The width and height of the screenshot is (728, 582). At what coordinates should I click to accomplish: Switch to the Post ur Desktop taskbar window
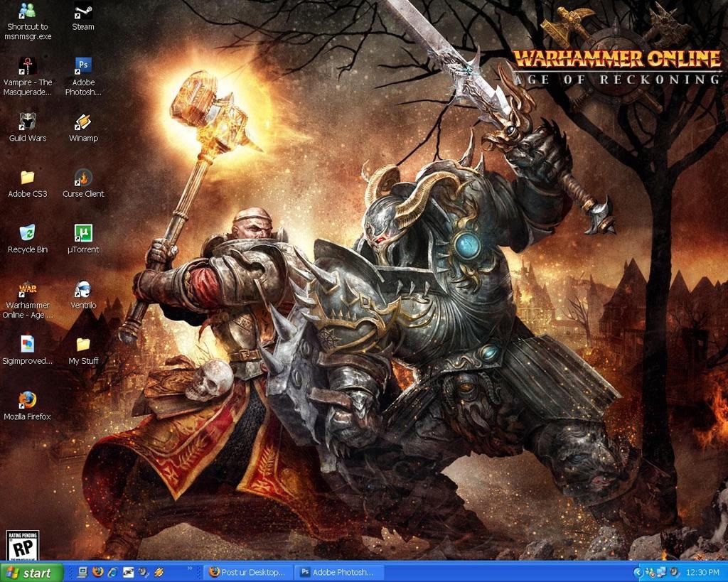[x=247, y=572]
